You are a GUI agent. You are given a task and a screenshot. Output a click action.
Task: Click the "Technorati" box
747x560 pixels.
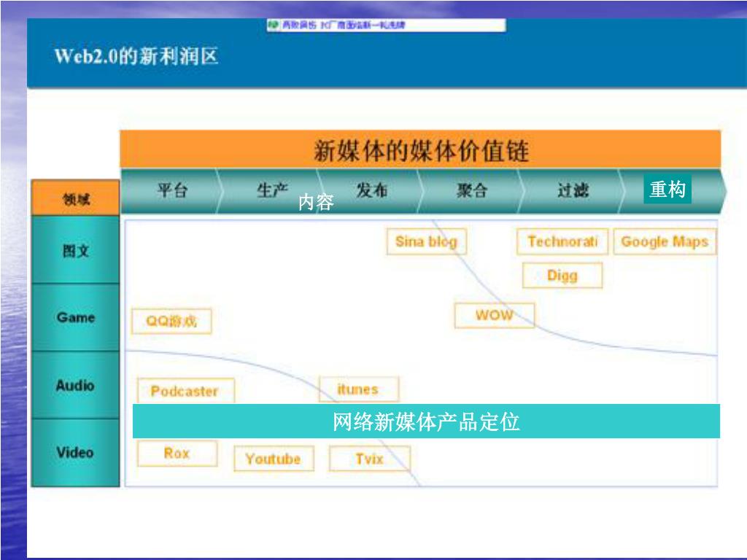(x=562, y=242)
